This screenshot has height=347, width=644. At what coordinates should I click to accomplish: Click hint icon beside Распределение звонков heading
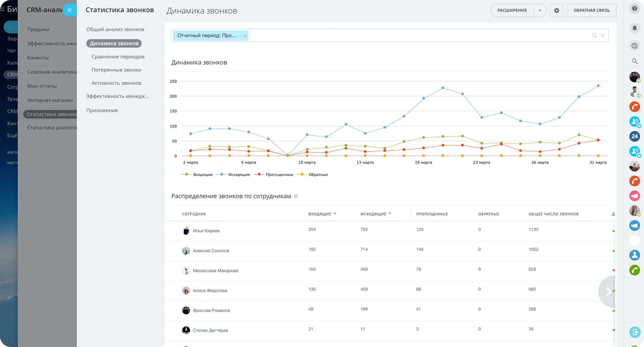point(296,196)
